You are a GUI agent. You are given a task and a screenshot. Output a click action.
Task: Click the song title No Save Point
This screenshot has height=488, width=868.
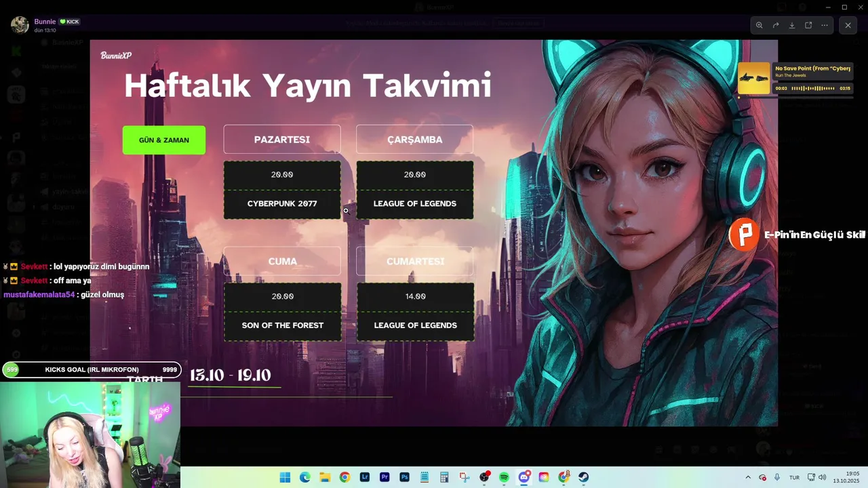coord(812,68)
